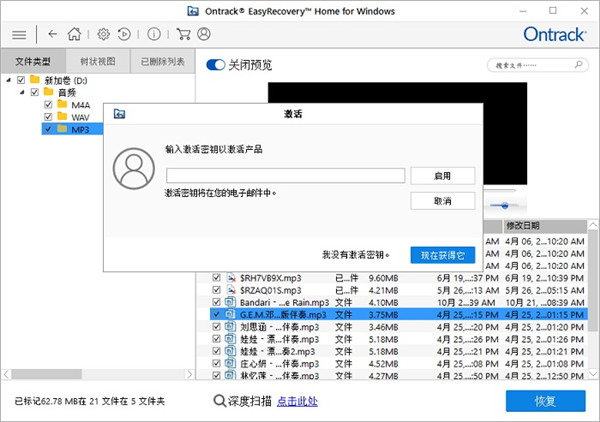This screenshot has height=422, width=600.
Task: Click the search magnifier icon
Action: 579,64
